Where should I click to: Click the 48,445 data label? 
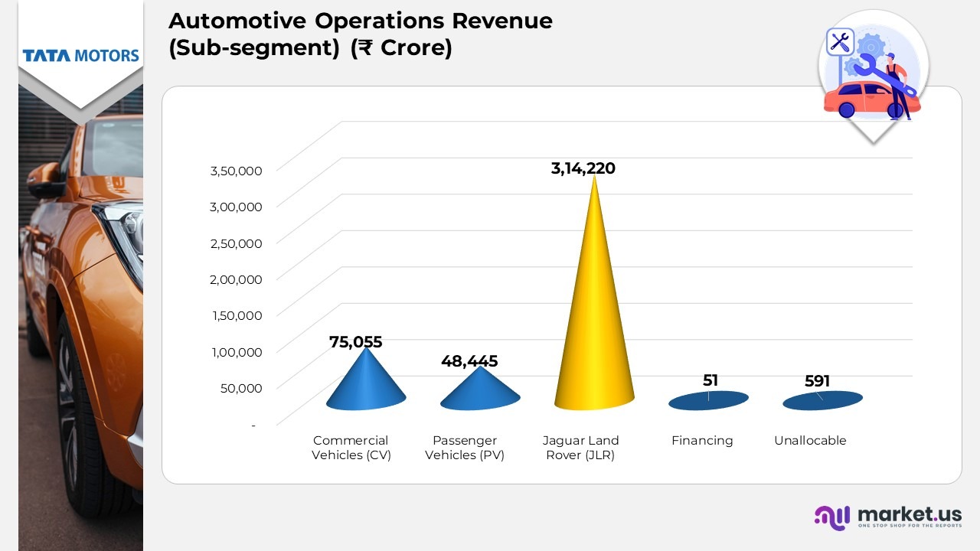click(x=469, y=361)
